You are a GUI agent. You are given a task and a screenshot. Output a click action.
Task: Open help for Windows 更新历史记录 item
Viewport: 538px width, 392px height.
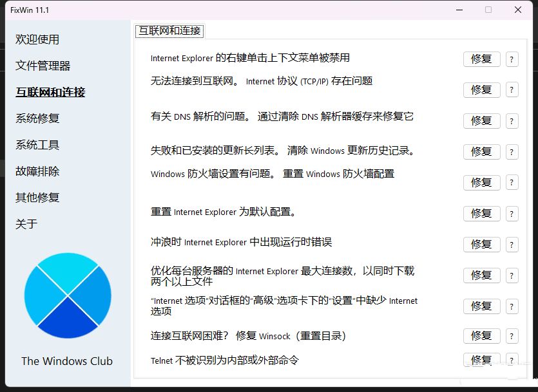coord(512,152)
